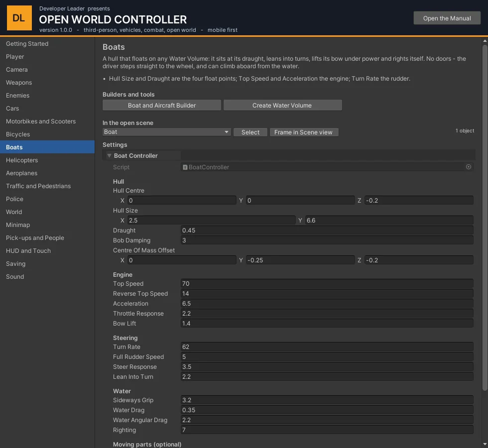Edit the Throttle Response field

(327, 313)
